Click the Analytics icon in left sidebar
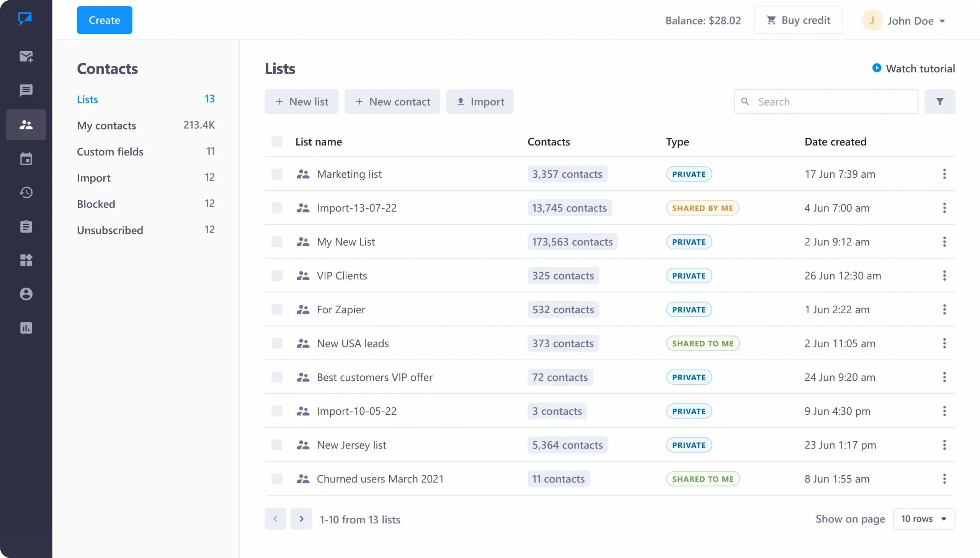Viewport: 980px width, 558px height. [26, 328]
